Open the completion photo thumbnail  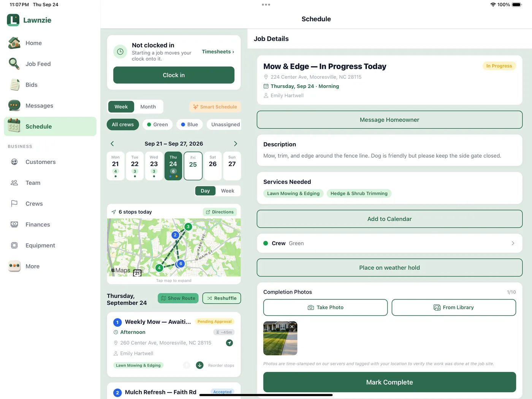(x=280, y=338)
